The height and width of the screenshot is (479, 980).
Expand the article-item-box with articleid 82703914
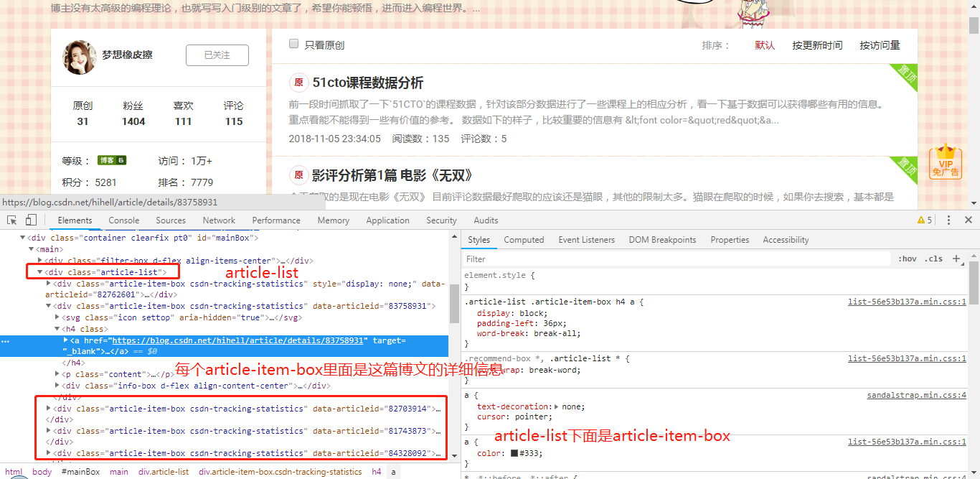(49, 409)
